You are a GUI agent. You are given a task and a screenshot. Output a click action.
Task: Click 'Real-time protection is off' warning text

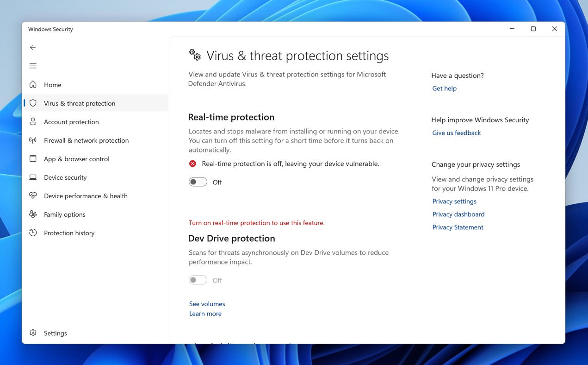click(291, 164)
